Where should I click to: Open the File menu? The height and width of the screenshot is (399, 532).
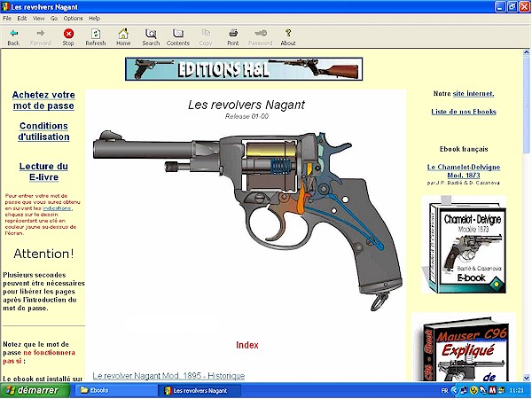(7, 19)
